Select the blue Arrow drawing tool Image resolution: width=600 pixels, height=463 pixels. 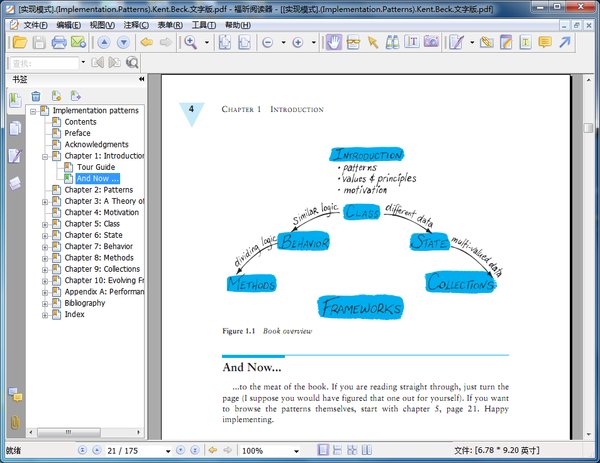(x=565, y=42)
